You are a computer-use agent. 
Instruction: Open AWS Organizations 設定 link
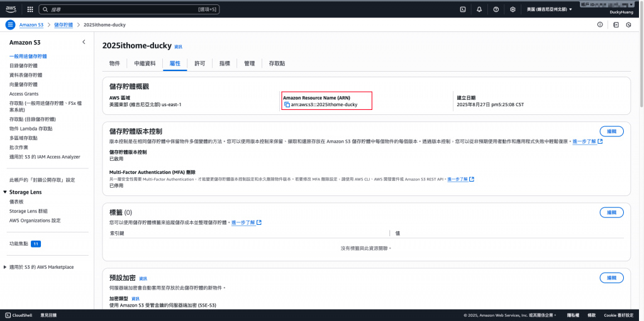click(35, 220)
